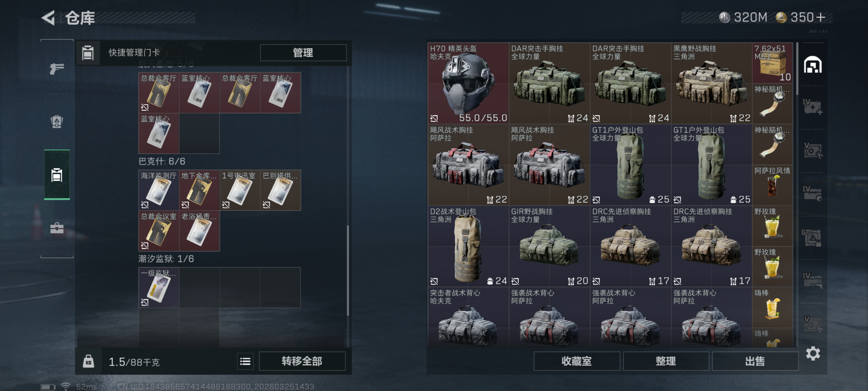Viewport: 868px width, 391px height.
Task: Select the H70 精英头盔 item
Action: pyautogui.click(x=468, y=83)
